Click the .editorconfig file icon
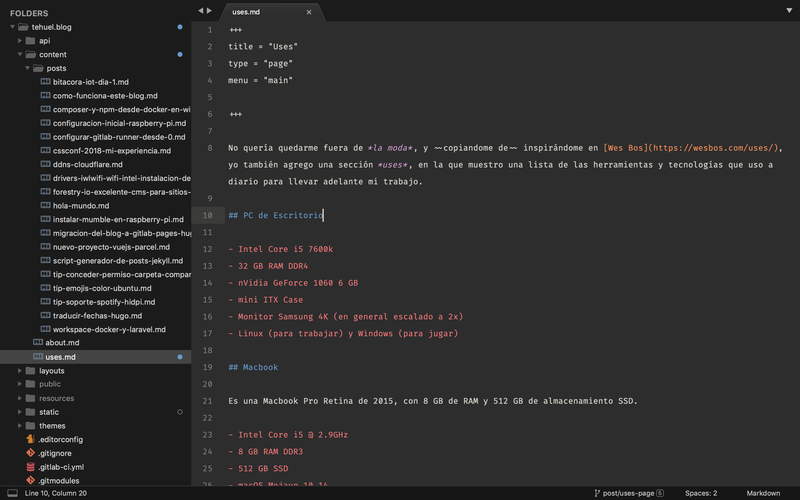This screenshot has height=500, width=800. (31, 439)
